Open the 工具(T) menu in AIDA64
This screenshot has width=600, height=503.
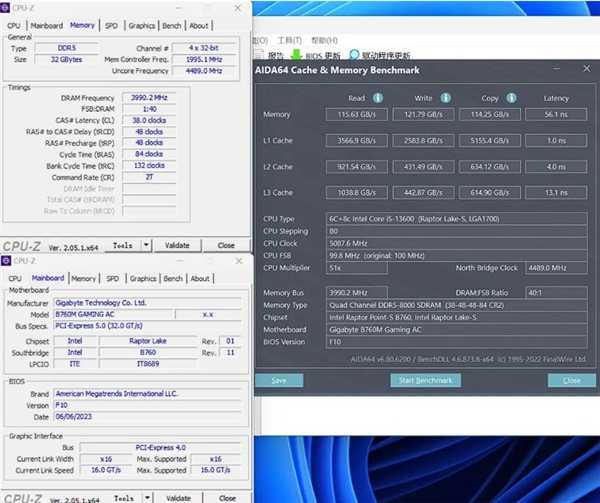tap(291, 40)
